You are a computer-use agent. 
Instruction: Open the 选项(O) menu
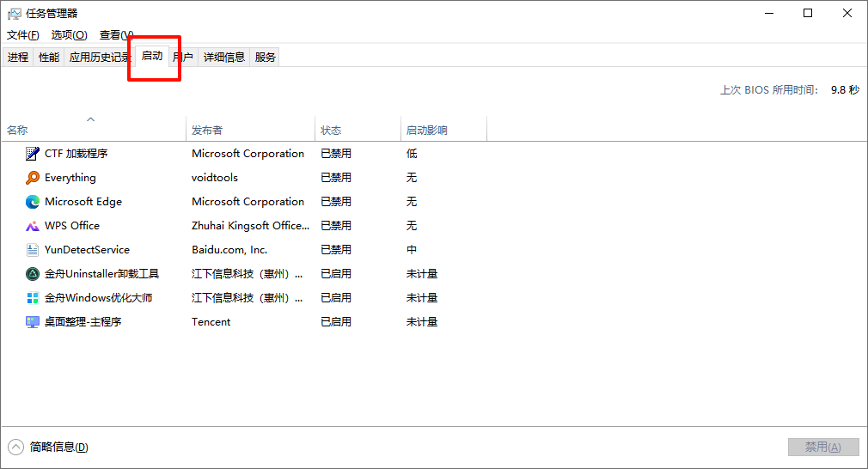70,35
